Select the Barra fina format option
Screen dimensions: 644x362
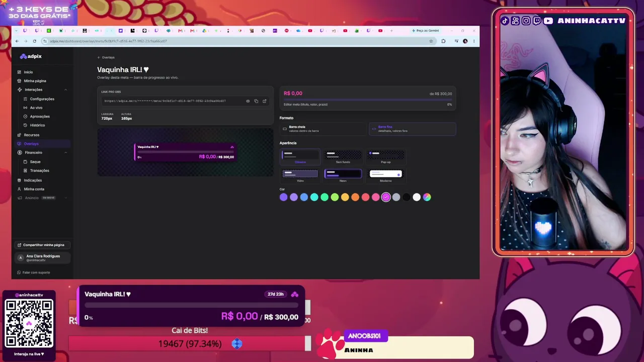tap(413, 129)
